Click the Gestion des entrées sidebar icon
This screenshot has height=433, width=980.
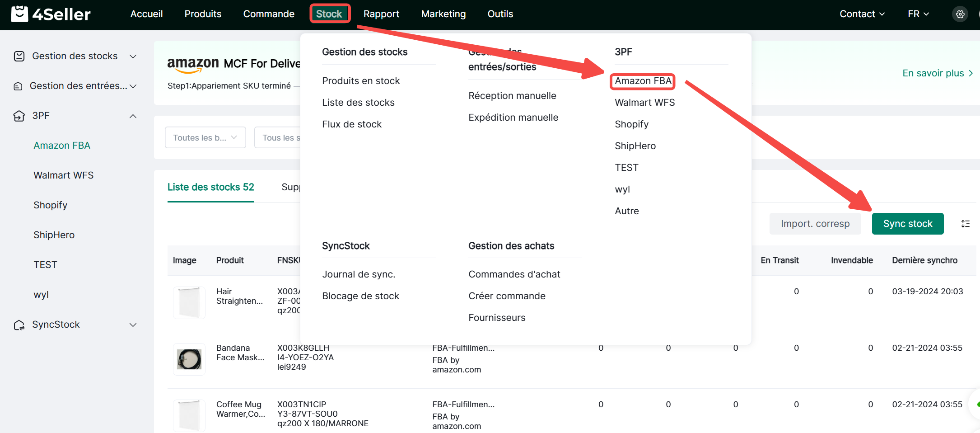[x=18, y=86]
